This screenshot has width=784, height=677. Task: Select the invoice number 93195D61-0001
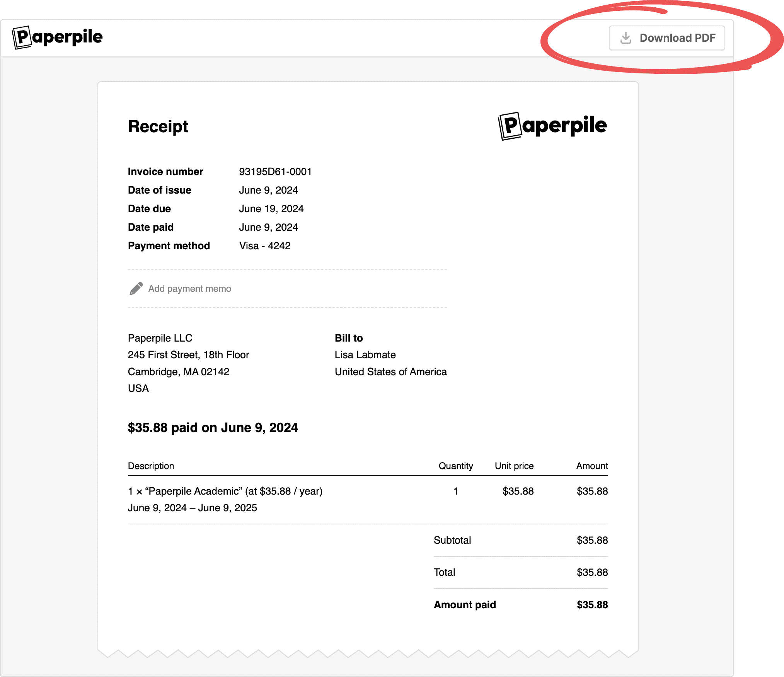[x=276, y=171]
